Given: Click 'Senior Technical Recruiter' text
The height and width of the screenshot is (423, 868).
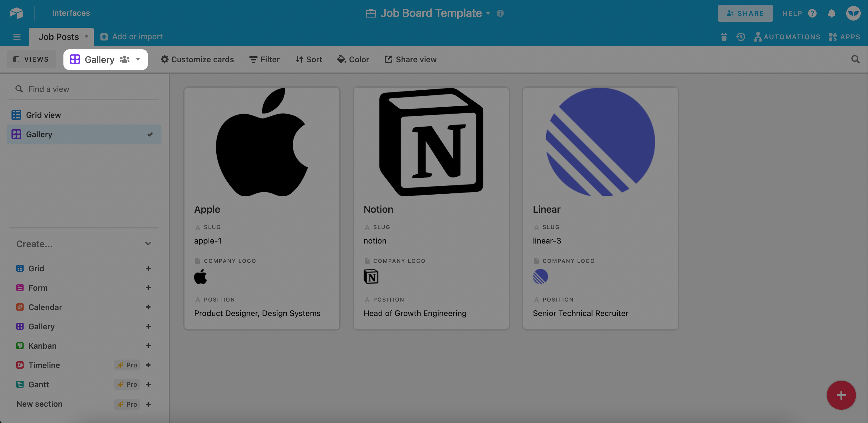Looking at the screenshot, I should pos(580,313).
